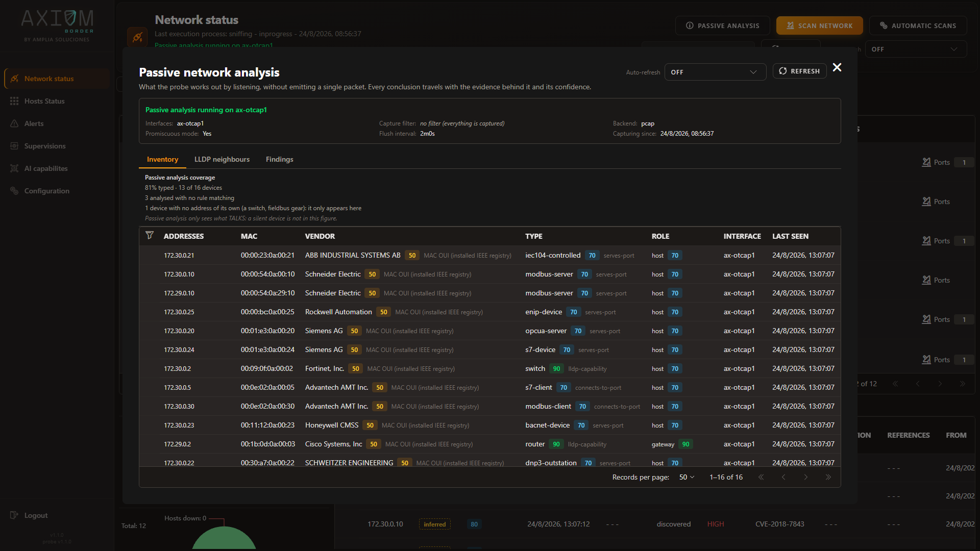The width and height of the screenshot is (980, 551).
Task: Click the filter funnel icon in table header
Action: (x=150, y=235)
